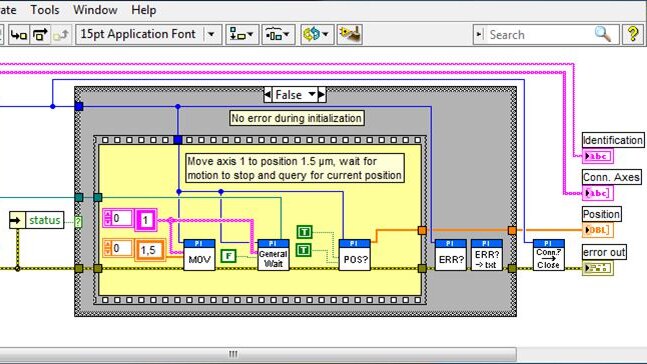Click the position array element 1,5

coord(150,250)
